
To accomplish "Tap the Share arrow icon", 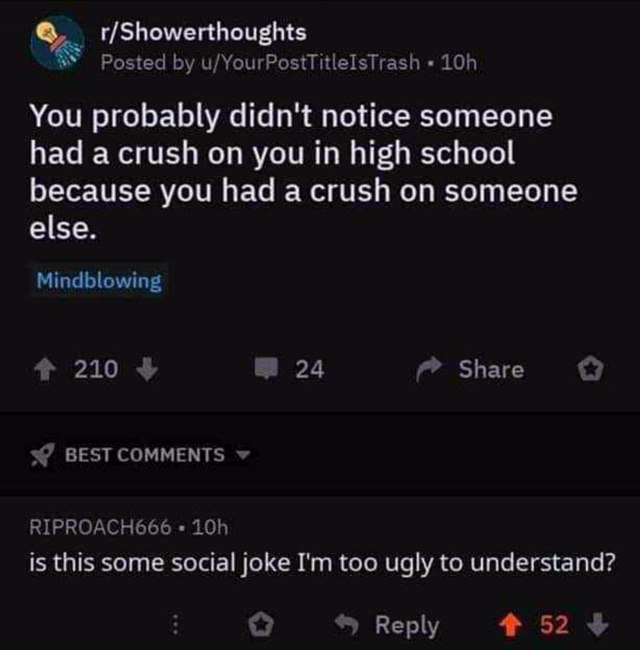I will click(430, 369).
